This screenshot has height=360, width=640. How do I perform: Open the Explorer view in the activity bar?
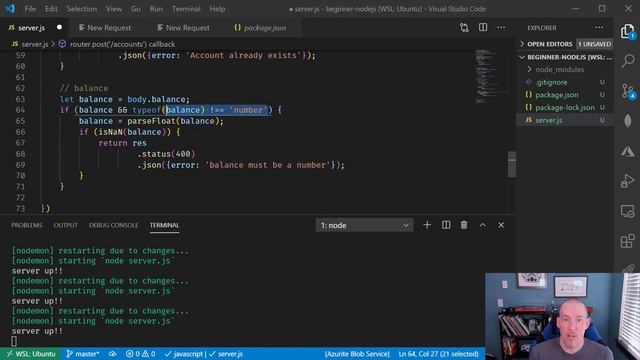pyautogui.click(x=627, y=31)
